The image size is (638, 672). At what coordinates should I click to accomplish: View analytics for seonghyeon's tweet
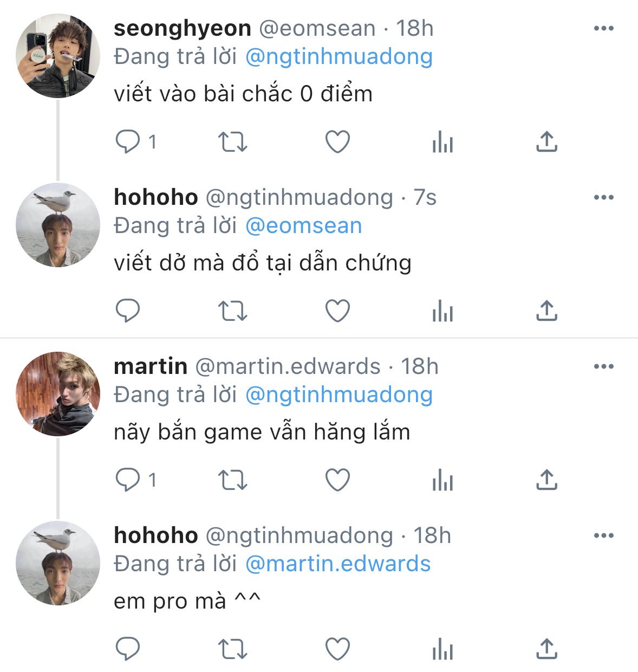click(x=442, y=143)
